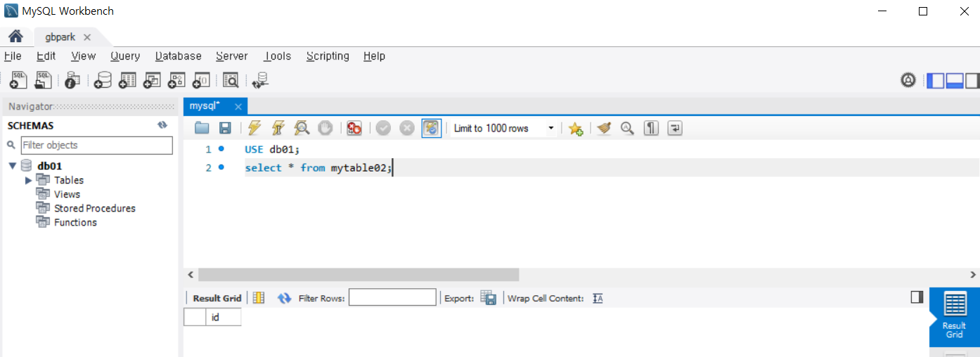Switch to result grid view icon
Screen dimensions: 980x357
click(259, 298)
